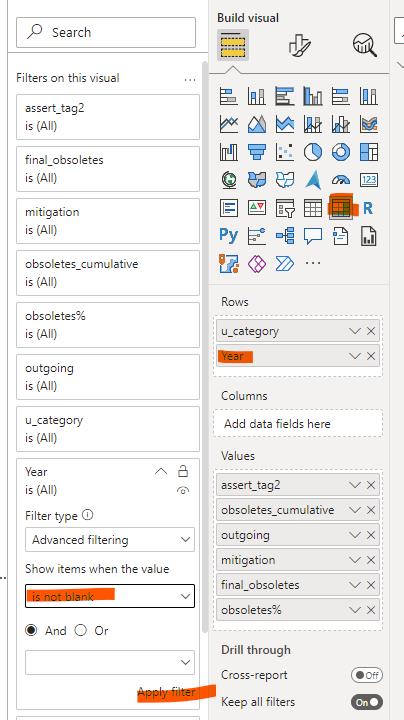Image resolution: width=404 pixels, height=720 pixels.
Task: Lock the Year filter
Action: pos(183,471)
